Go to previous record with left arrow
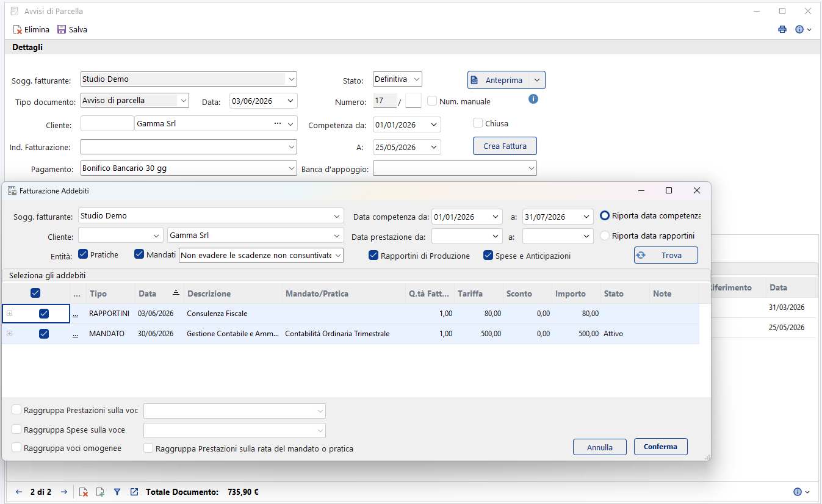The image size is (822, 504). tap(18, 492)
